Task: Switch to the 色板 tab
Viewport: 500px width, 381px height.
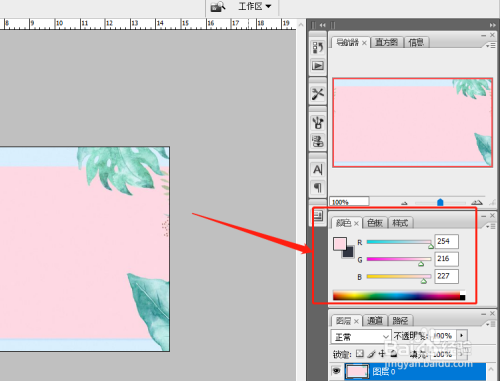Action: coord(375,223)
